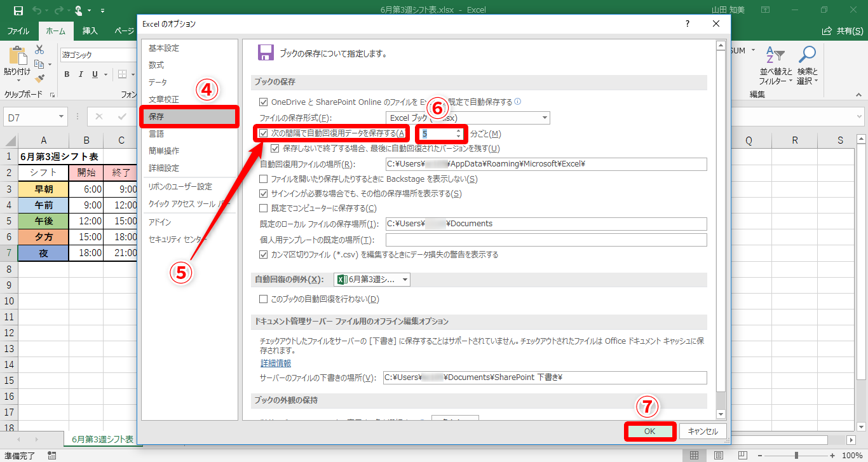The image size is (868, 462).
Task: Click the OK button
Action: [649, 431]
